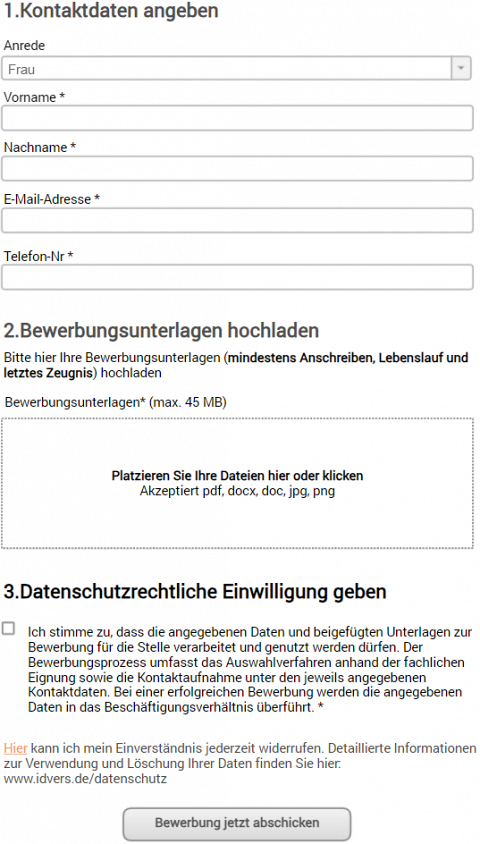Open the Anrede dropdown arrow
The height and width of the screenshot is (844, 480).
click(x=461, y=69)
